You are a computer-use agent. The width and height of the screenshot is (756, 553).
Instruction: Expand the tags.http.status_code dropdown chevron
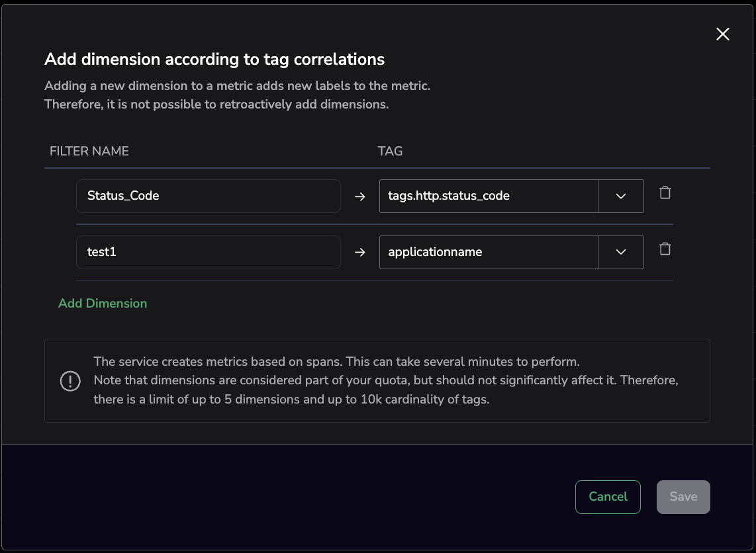click(x=620, y=196)
